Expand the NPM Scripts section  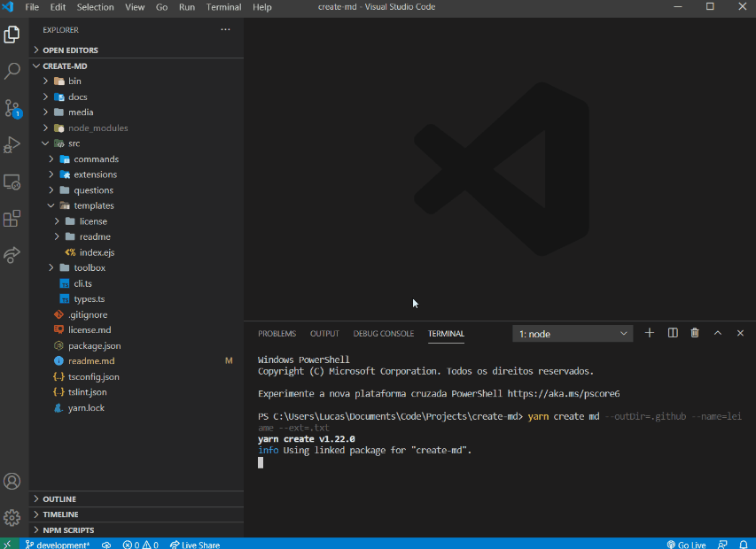(x=136, y=530)
